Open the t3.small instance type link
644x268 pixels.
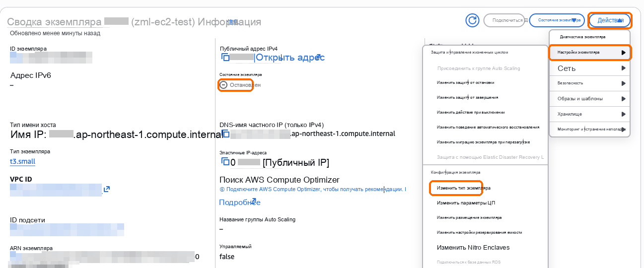click(x=22, y=162)
